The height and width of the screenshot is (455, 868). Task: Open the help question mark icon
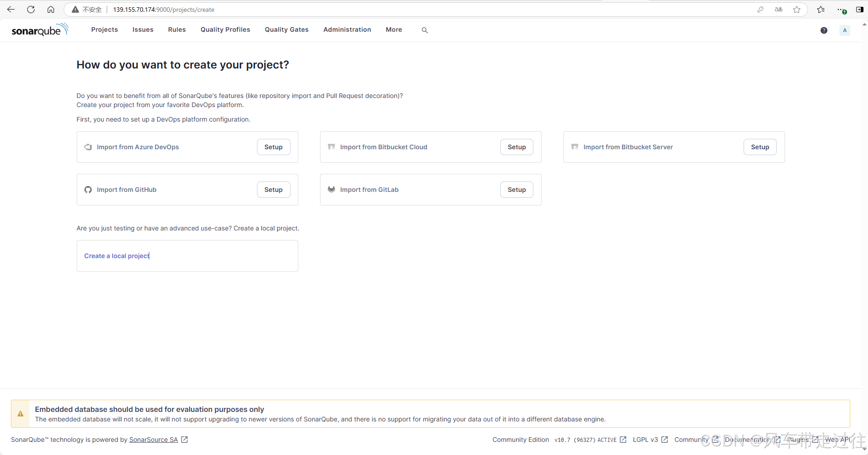point(824,30)
